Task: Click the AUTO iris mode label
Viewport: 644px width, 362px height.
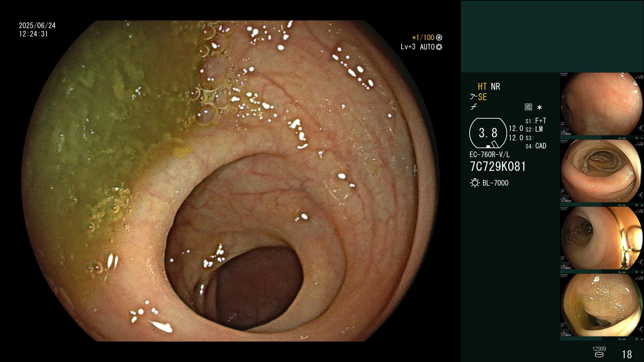Action: pyautogui.click(x=427, y=47)
